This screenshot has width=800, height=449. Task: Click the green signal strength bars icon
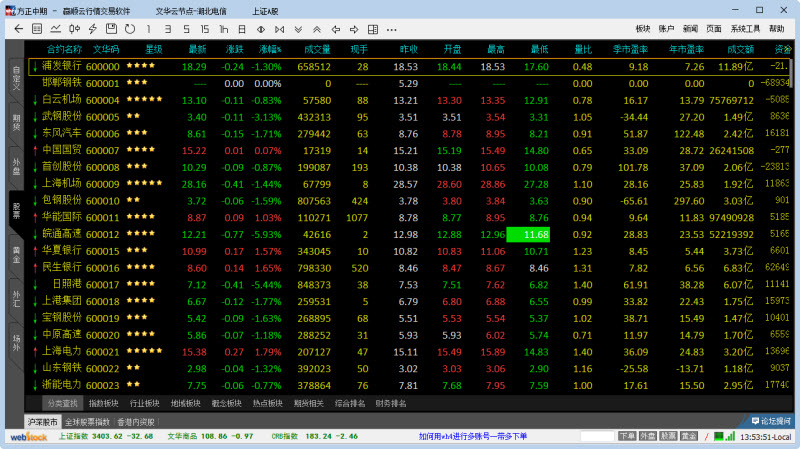coord(731,436)
